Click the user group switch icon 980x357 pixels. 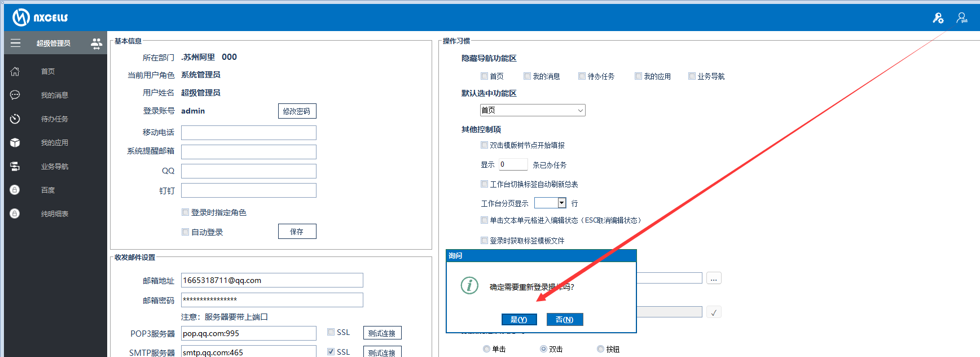tap(96, 43)
